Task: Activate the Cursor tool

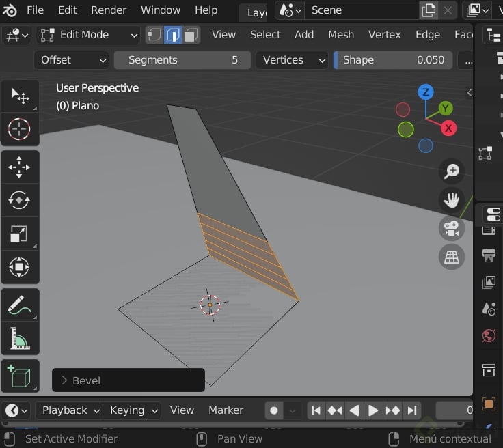Action: 19,129
